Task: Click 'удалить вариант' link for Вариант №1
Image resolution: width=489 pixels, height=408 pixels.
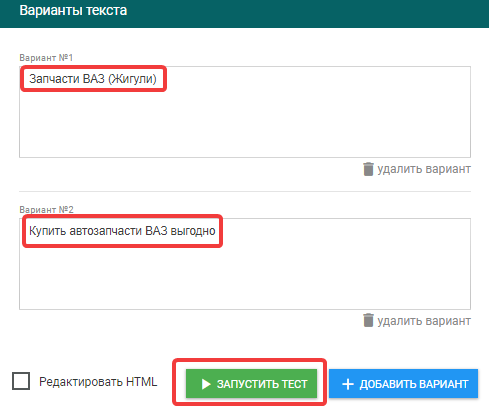Action: (x=424, y=169)
